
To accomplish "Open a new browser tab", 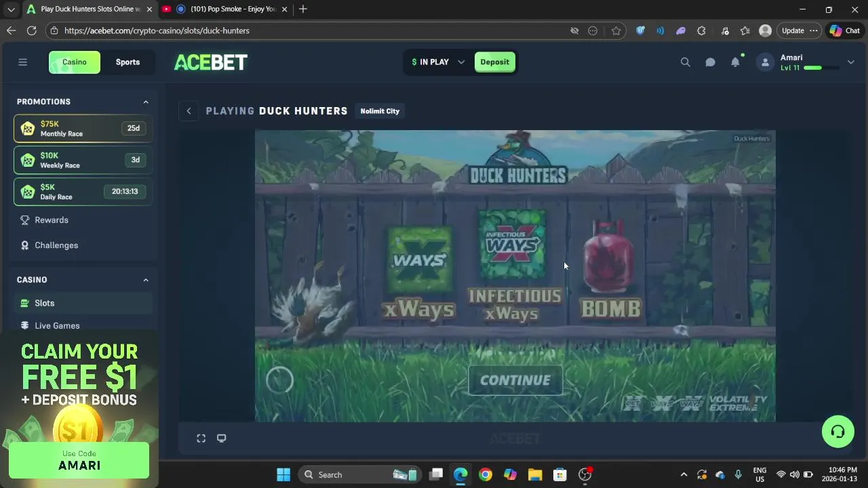I will click(x=303, y=9).
